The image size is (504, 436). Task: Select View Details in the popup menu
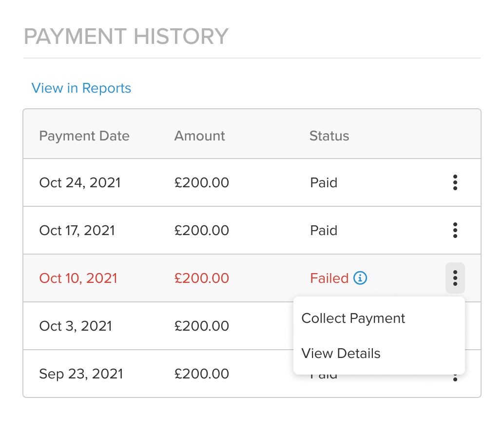[341, 354]
